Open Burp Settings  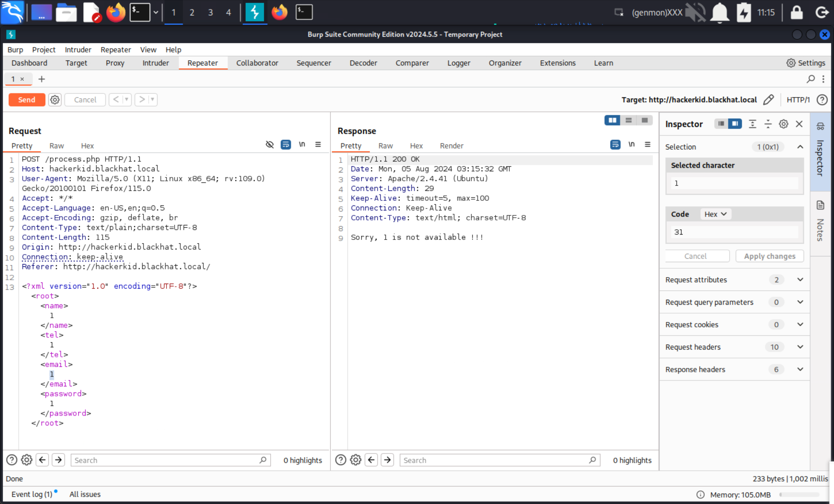tap(806, 63)
